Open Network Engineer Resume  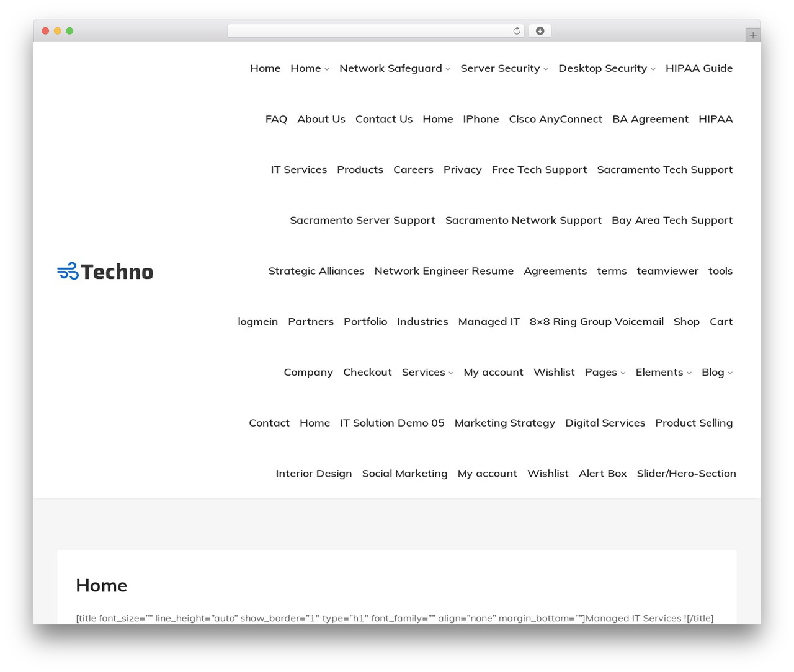click(444, 271)
